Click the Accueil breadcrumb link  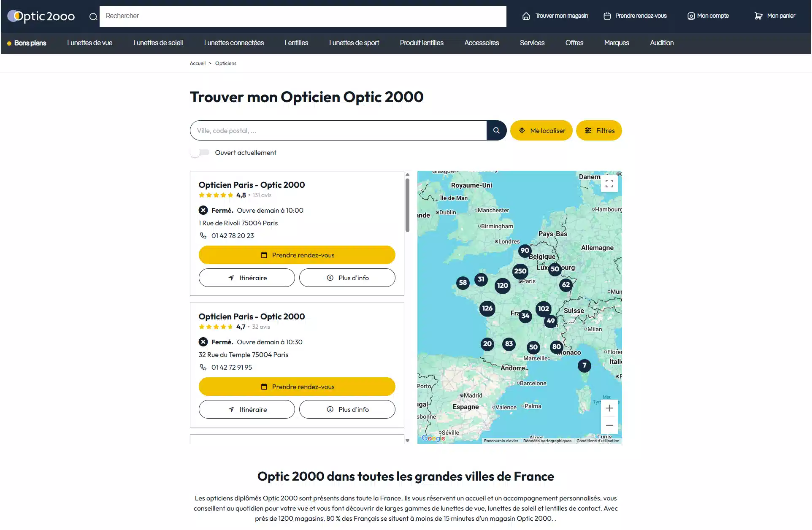(x=198, y=63)
